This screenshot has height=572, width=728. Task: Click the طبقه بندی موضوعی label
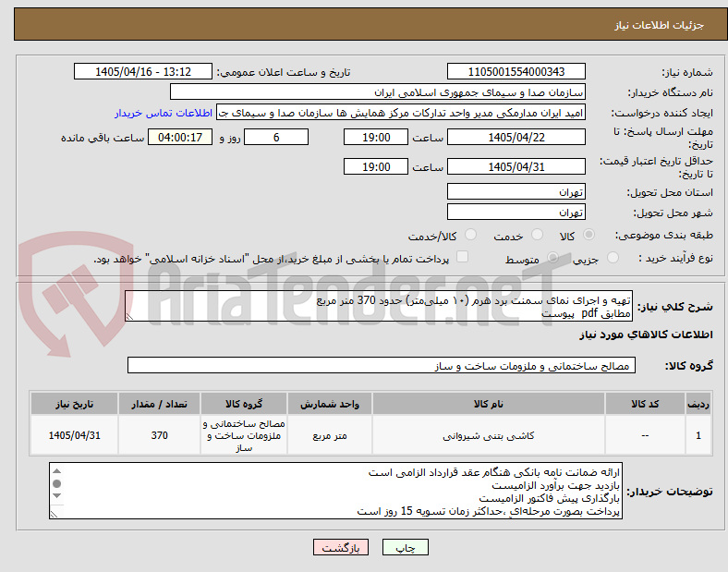(664, 236)
